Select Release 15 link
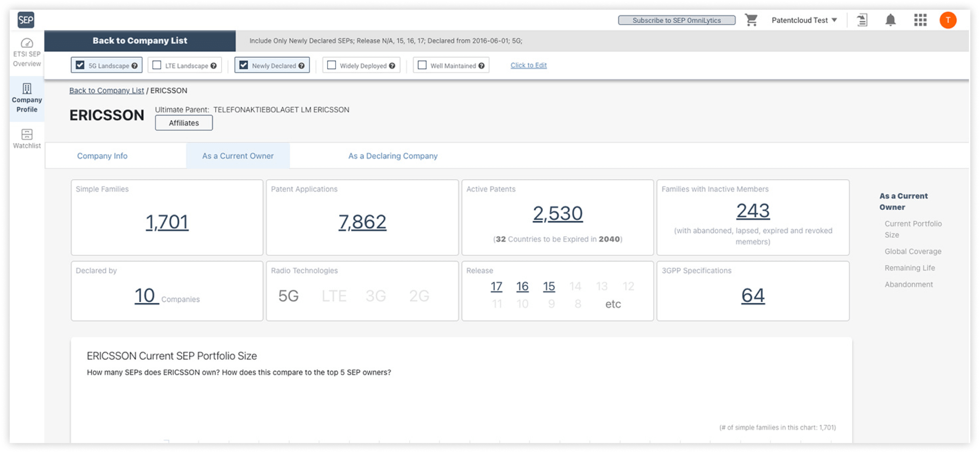Viewport: 980px width, 453px height. 549,287
